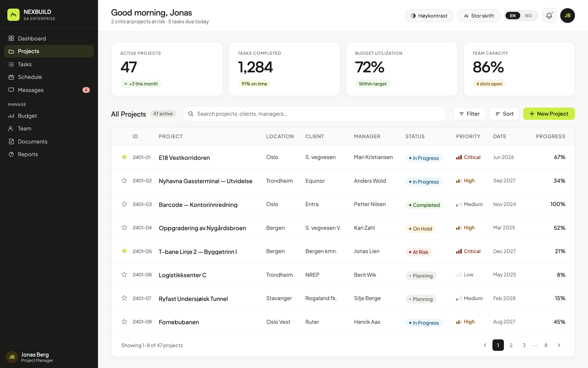Screen dimensions: 588x368
Task: Open the notifications bell
Action: tap(549, 16)
